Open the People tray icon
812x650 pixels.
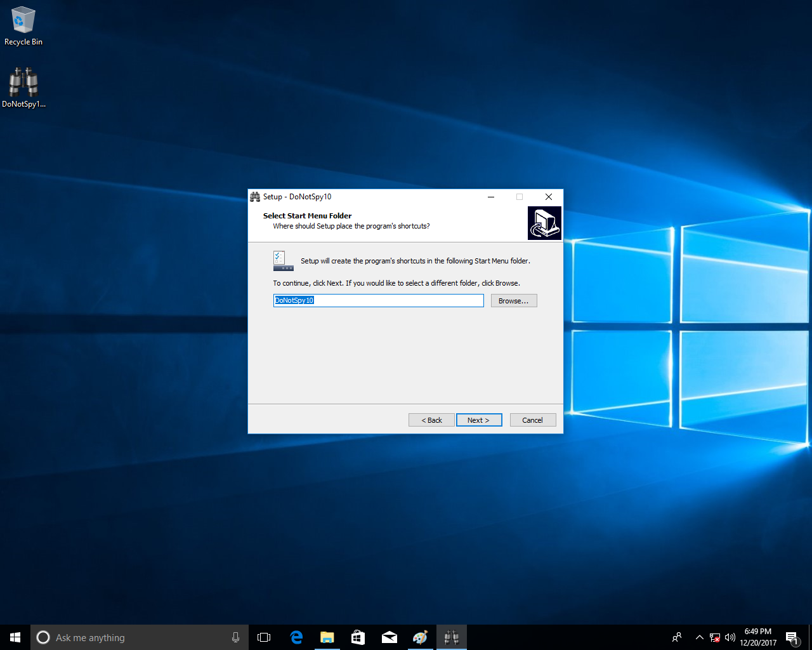point(677,637)
